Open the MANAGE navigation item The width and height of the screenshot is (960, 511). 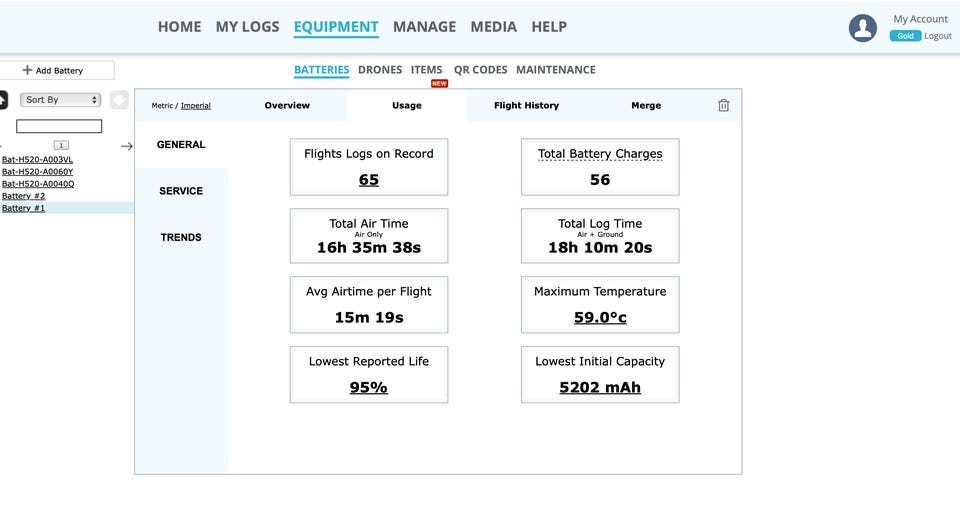tap(424, 27)
